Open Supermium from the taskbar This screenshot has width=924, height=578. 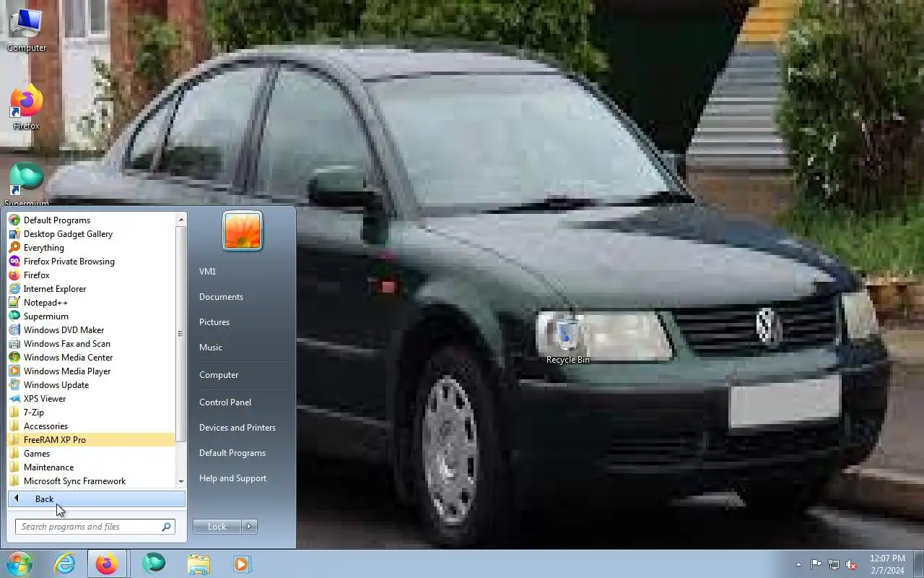[153, 564]
